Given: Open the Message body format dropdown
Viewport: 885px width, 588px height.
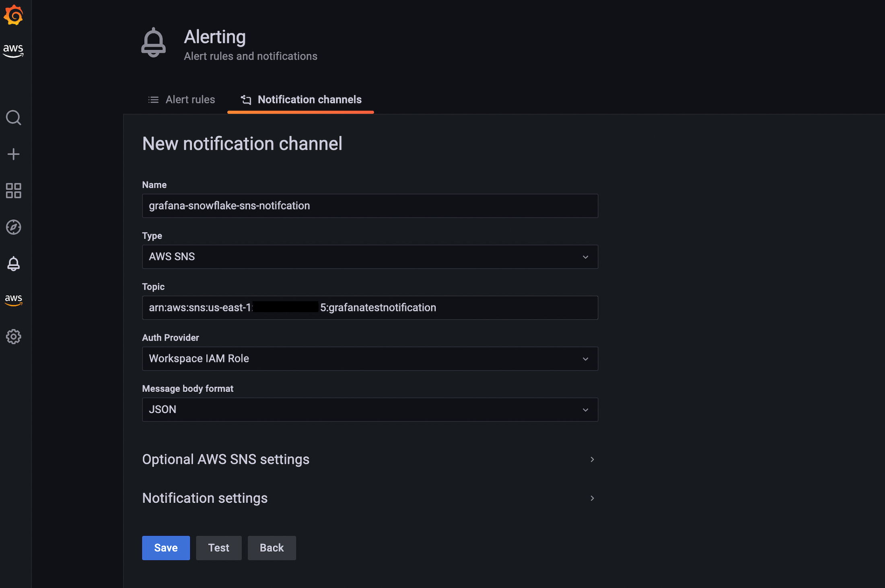Looking at the screenshot, I should point(370,409).
